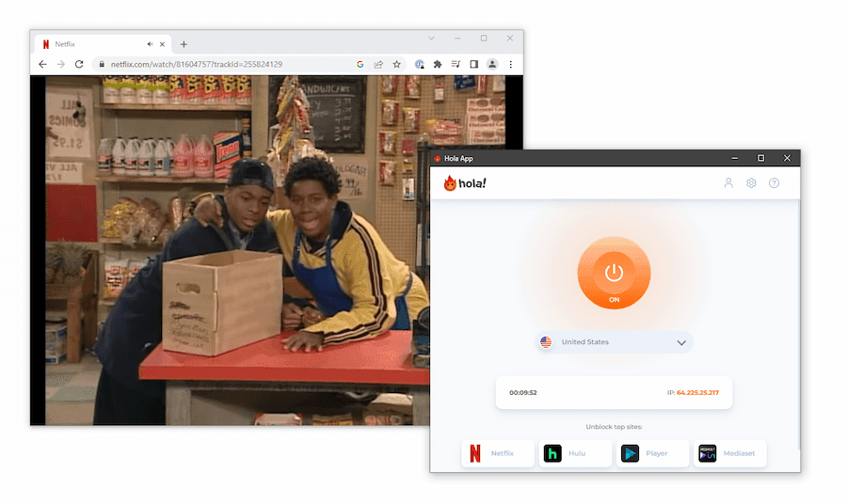Toggle Chrome side panel
The width and height of the screenshot is (847, 504).
[474, 64]
